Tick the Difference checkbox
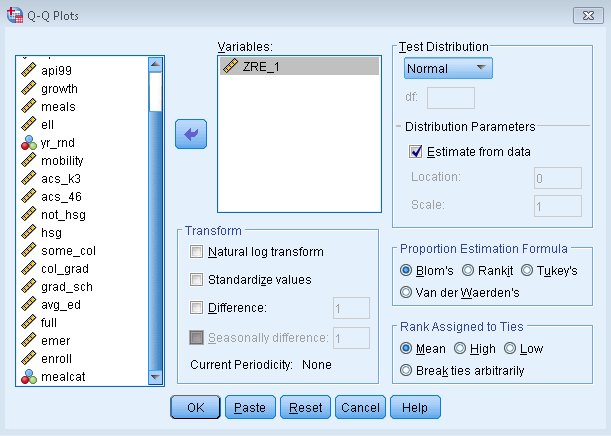Viewport: 611px width, 436px height. 196,307
